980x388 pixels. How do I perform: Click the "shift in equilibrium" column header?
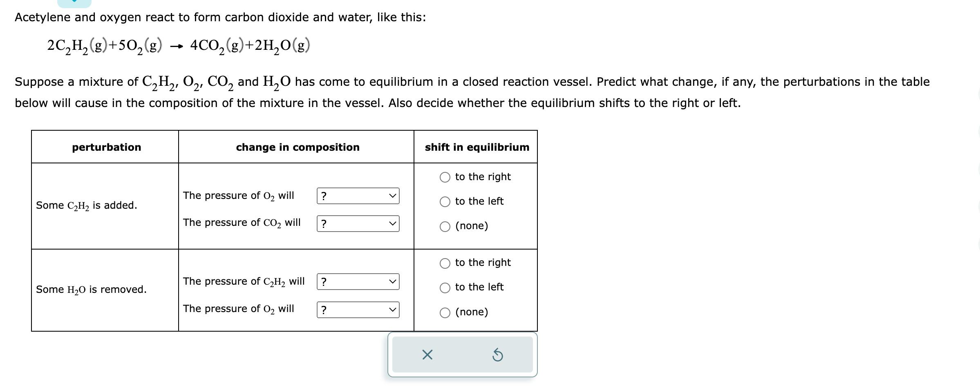pos(477,147)
